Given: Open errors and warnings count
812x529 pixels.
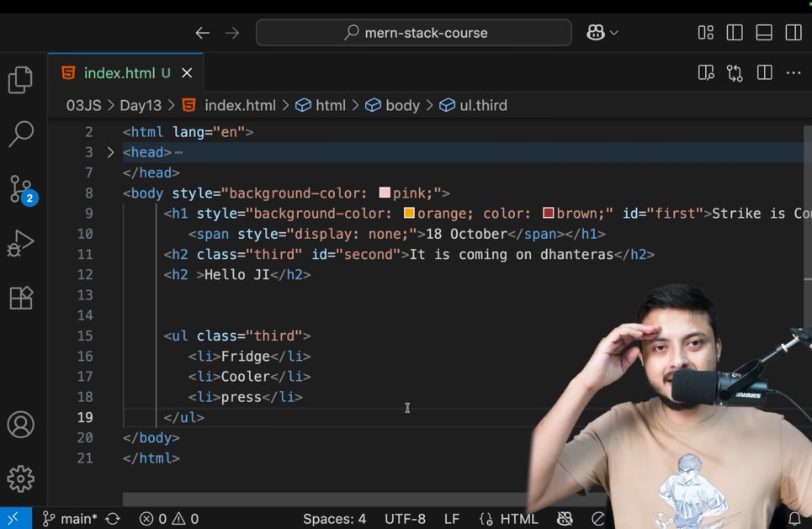Looking at the screenshot, I should pos(169,518).
